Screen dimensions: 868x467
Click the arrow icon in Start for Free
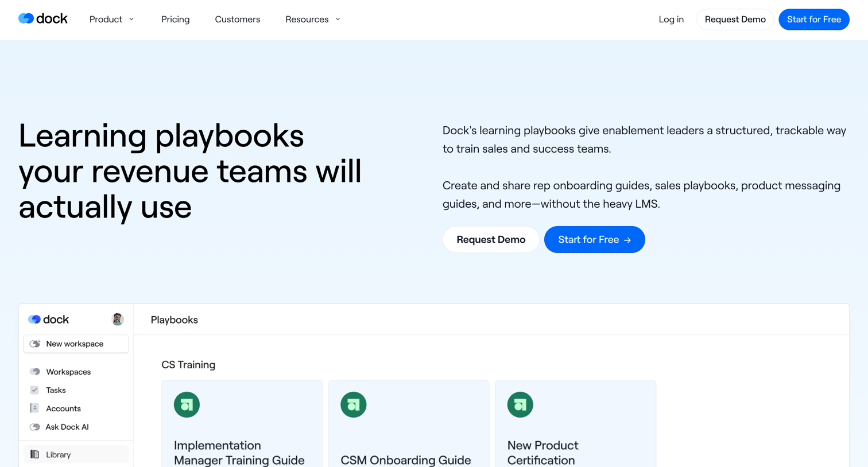tap(627, 240)
